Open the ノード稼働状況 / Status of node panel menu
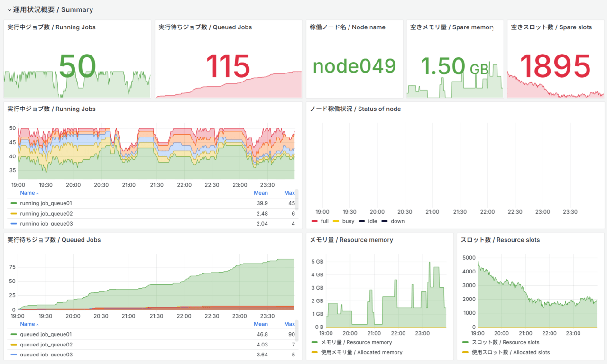 (355, 109)
